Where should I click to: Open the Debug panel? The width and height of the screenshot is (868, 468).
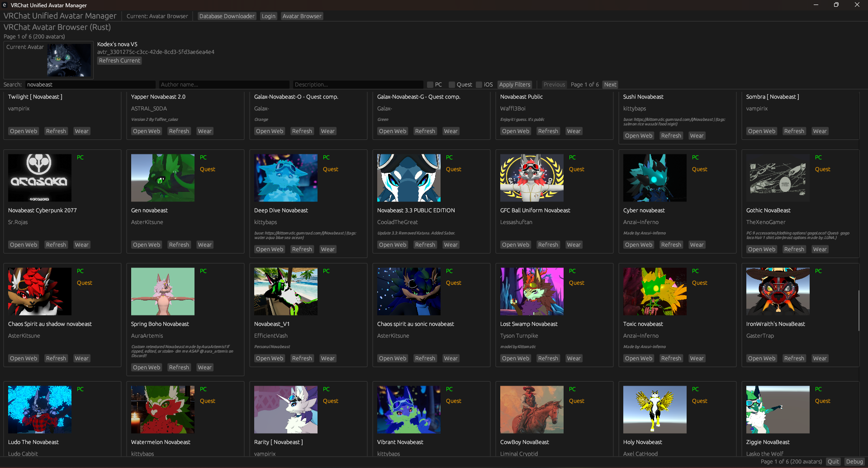[854, 461]
